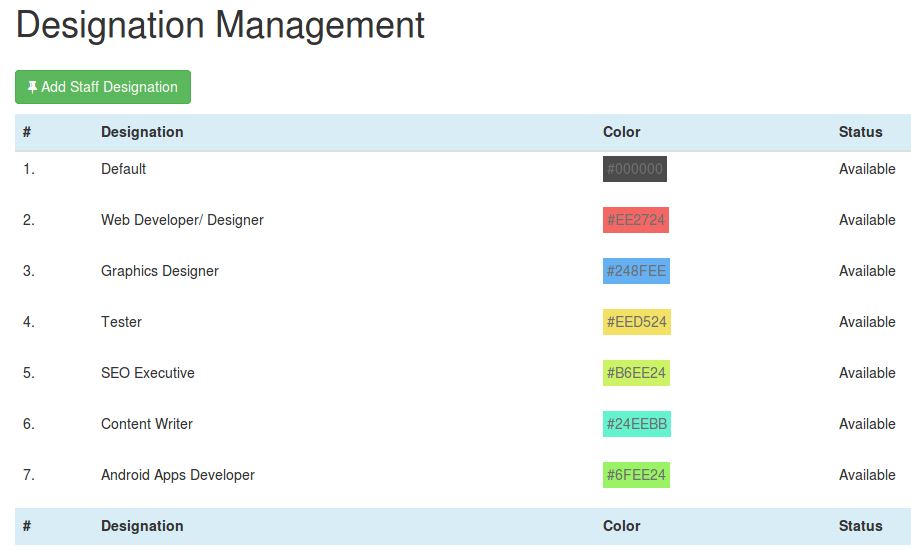This screenshot has width=911, height=551.
Task: Select the Graphics Designer designation
Action: click(x=160, y=271)
